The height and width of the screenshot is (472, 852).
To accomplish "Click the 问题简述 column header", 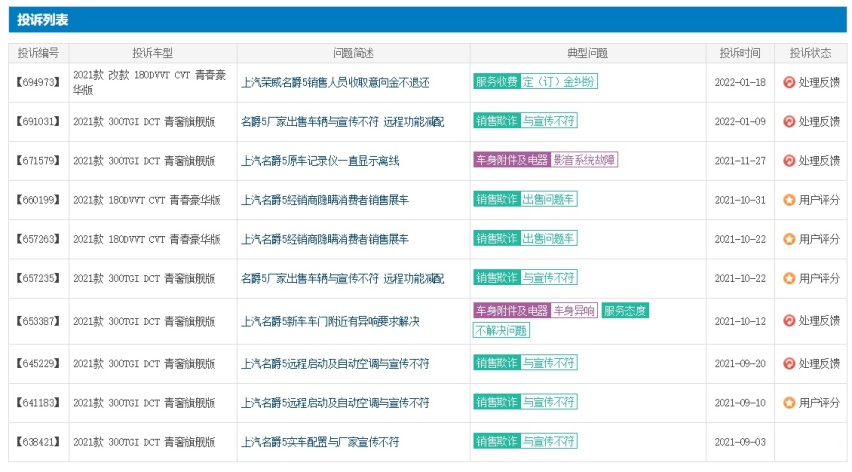I will [x=353, y=53].
